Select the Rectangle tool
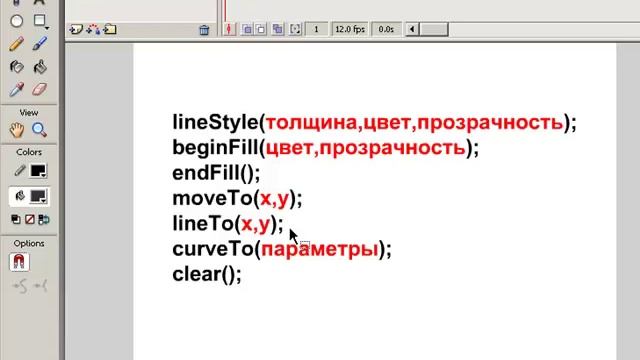The height and width of the screenshot is (360, 640). [x=40, y=21]
